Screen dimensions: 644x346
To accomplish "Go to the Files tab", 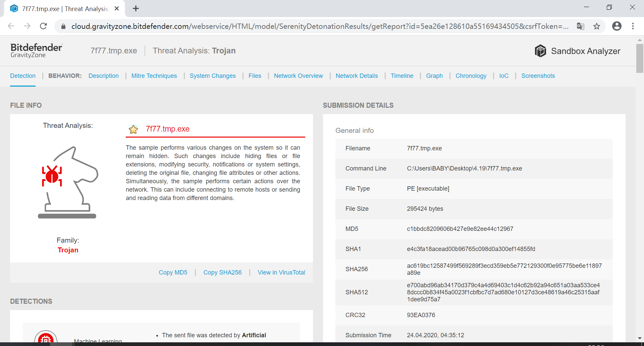I will pyautogui.click(x=255, y=76).
